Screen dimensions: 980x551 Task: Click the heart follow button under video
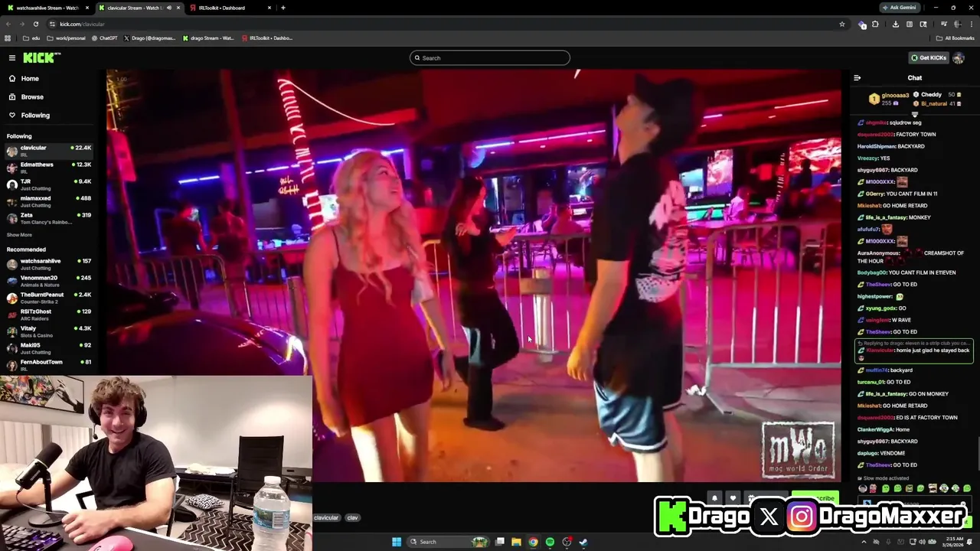coord(733,497)
